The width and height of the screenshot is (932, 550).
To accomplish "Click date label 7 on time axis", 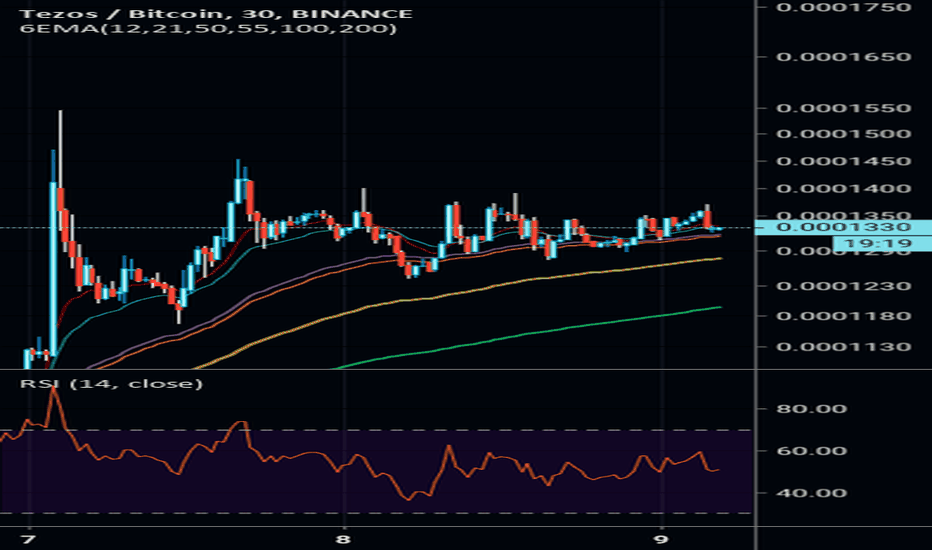I will pyautogui.click(x=28, y=539).
